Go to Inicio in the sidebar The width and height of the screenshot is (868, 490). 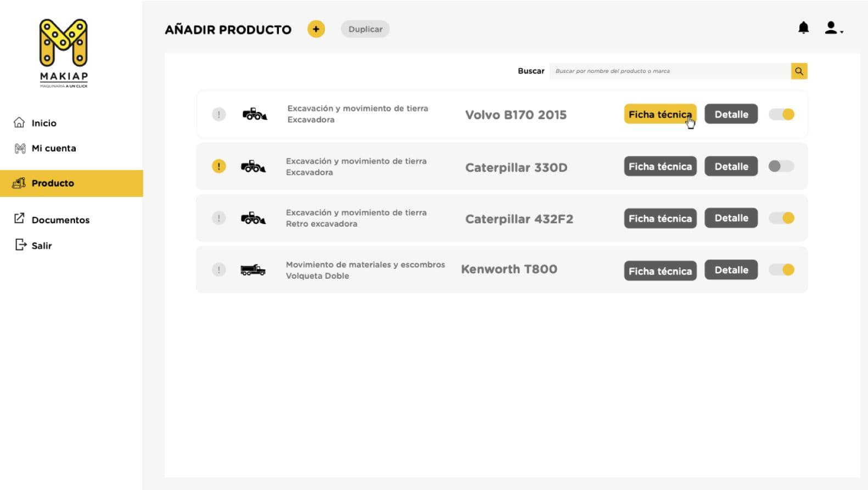click(x=44, y=123)
